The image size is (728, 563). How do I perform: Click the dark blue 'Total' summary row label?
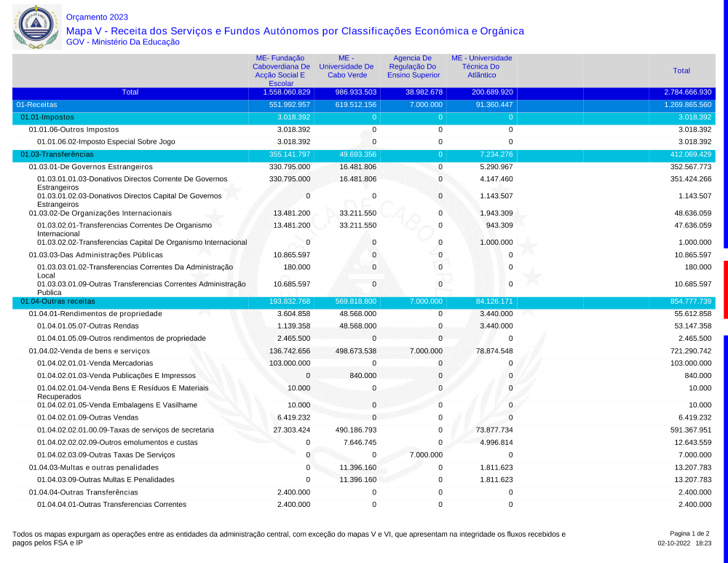tap(130, 92)
